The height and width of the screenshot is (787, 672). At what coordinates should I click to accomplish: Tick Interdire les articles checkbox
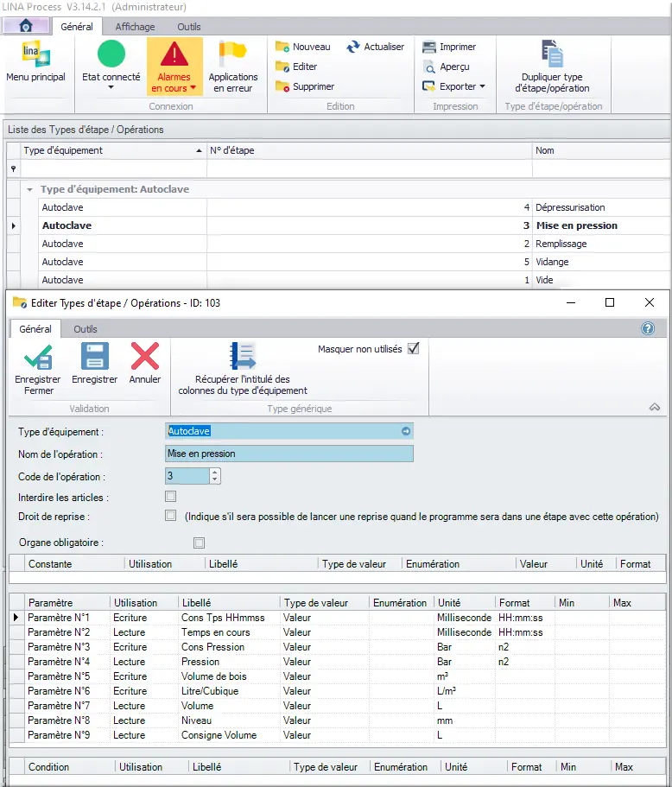[171, 497]
